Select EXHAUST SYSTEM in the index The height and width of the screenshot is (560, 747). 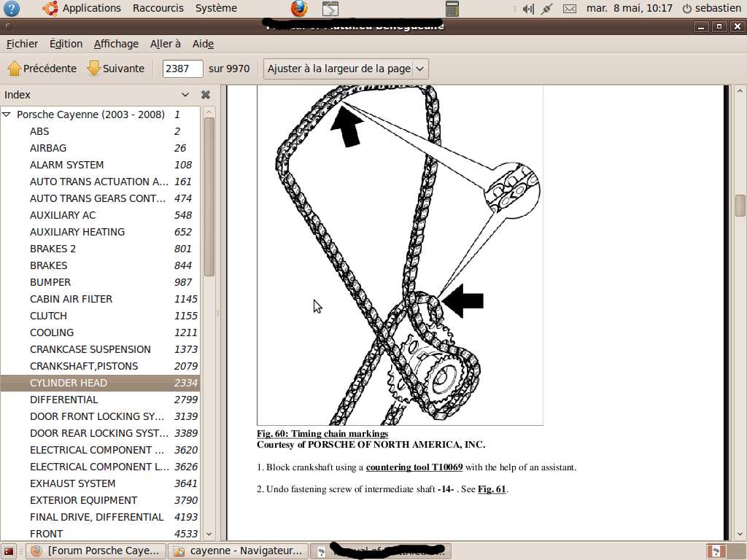coord(100,483)
